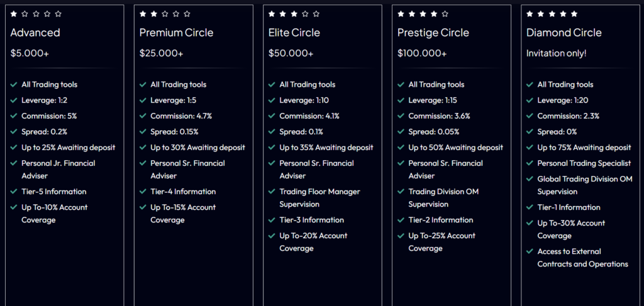
Task: Choose the Prestige Circle plan heading
Action: click(x=432, y=33)
